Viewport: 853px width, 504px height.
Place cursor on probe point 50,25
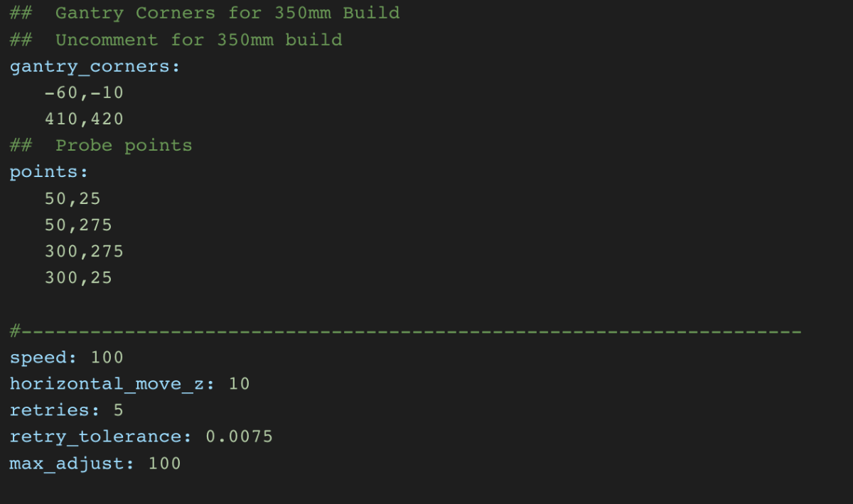[73, 198]
